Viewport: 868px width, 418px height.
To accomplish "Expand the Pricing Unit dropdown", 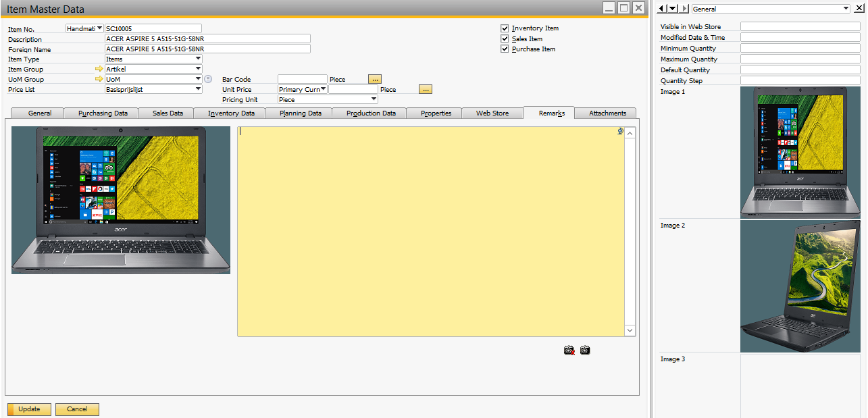I will tap(374, 99).
